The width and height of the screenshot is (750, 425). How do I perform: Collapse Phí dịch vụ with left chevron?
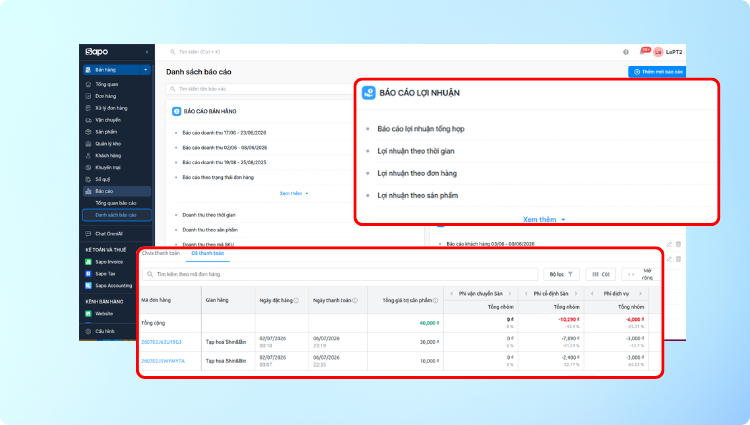click(592, 294)
